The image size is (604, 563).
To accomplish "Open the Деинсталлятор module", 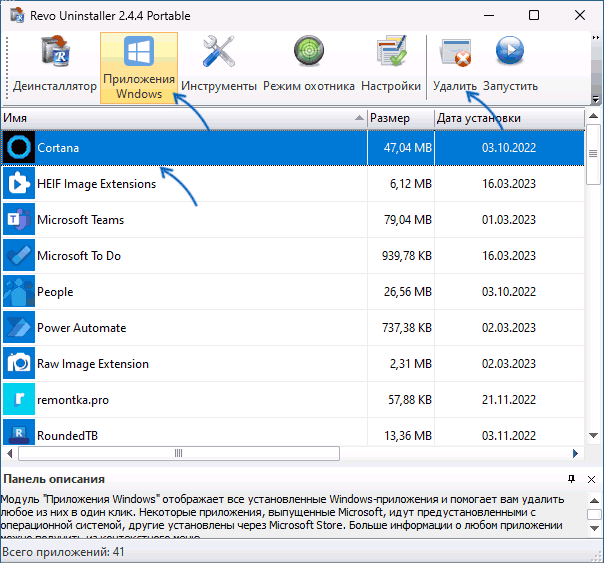I will [55, 67].
